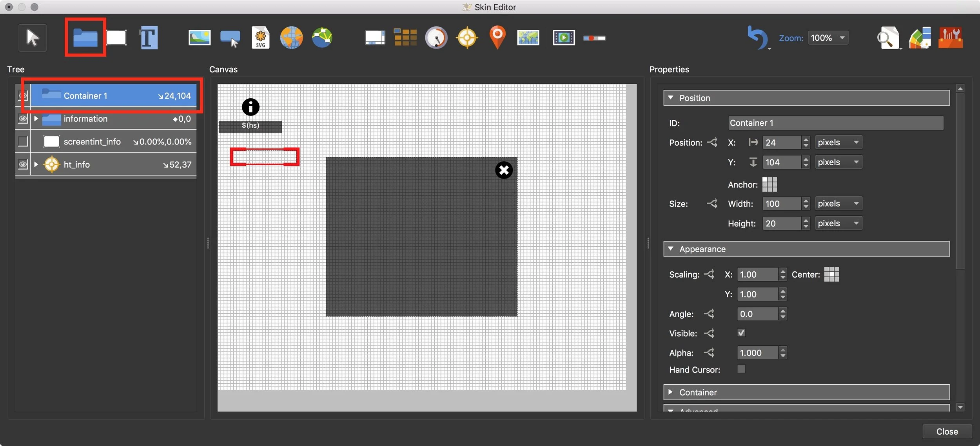Viewport: 980px width, 446px height.
Task: Open the color palette tool icon
Action: point(920,38)
